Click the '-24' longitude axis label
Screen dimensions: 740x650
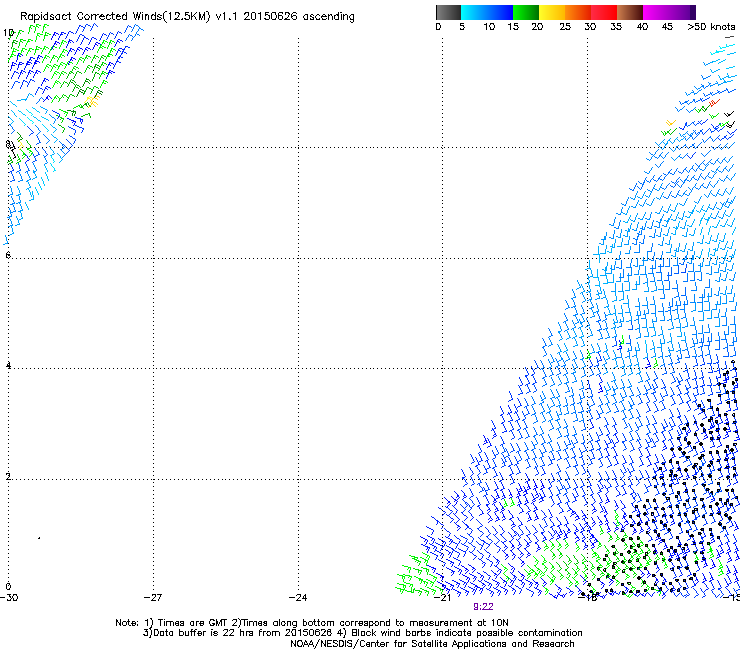(298, 597)
